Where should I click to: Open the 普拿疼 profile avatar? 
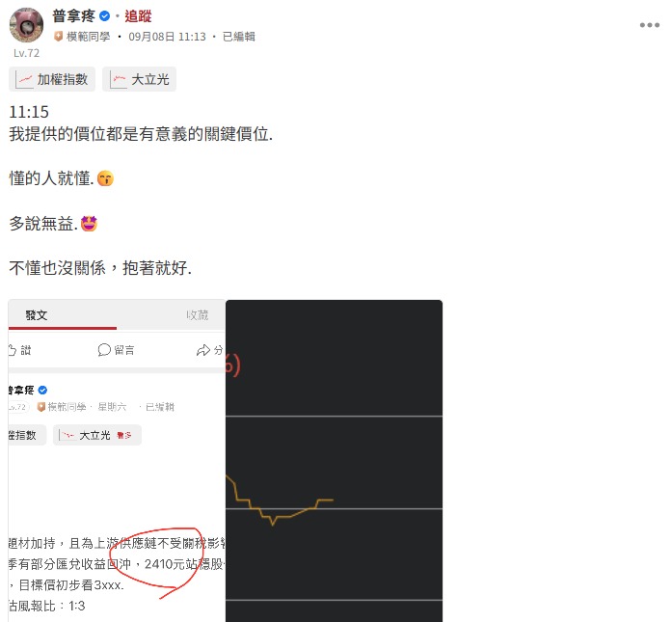click(x=27, y=25)
